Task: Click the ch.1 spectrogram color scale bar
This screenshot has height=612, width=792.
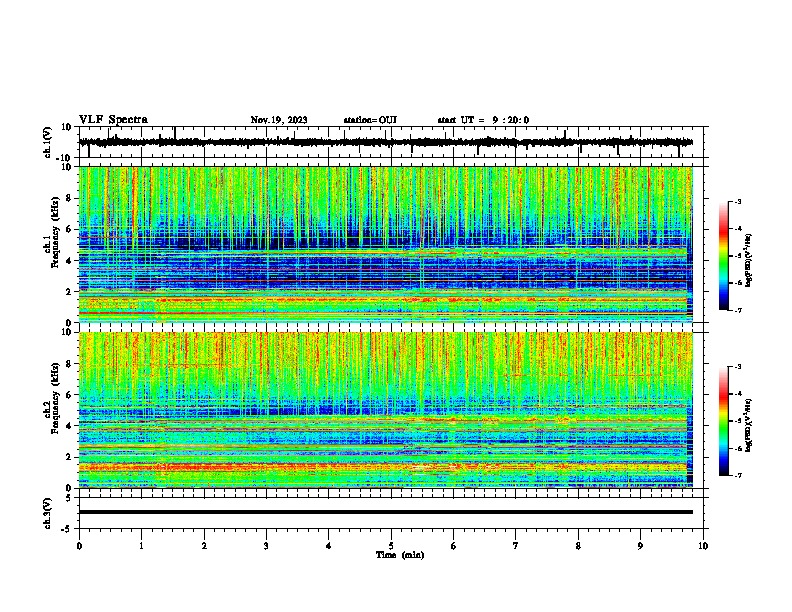Action: (x=724, y=255)
